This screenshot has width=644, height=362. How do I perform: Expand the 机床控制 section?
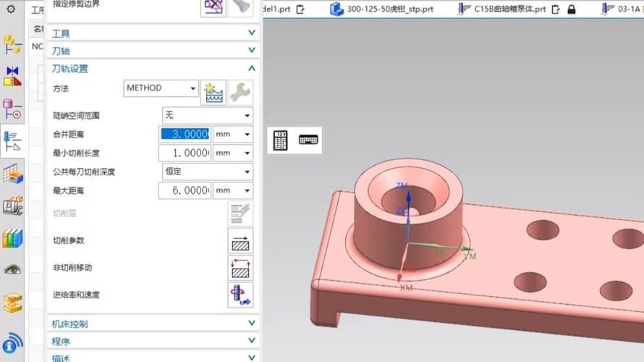[152, 324]
